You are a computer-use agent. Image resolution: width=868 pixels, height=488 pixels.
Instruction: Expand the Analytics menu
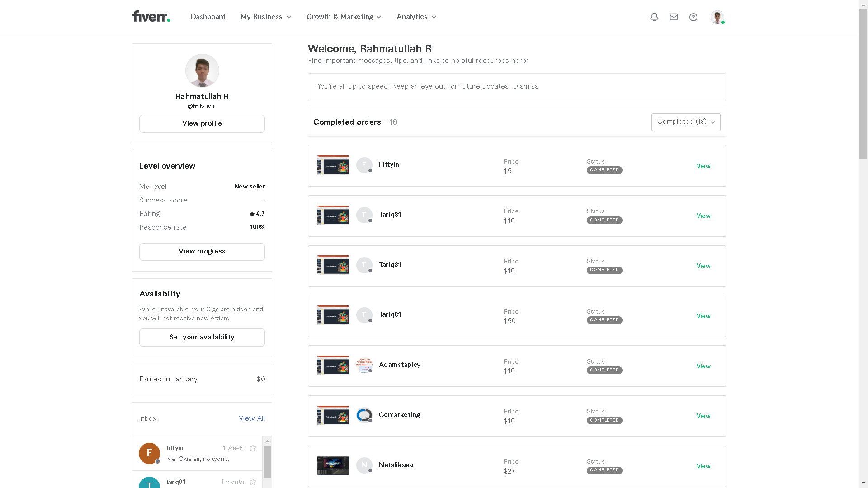pos(416,17)
